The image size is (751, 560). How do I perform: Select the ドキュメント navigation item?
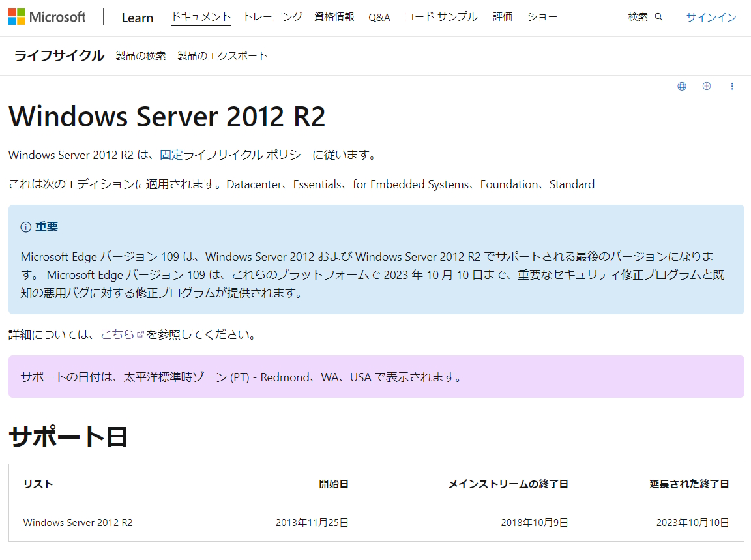(x=200, y=16)
